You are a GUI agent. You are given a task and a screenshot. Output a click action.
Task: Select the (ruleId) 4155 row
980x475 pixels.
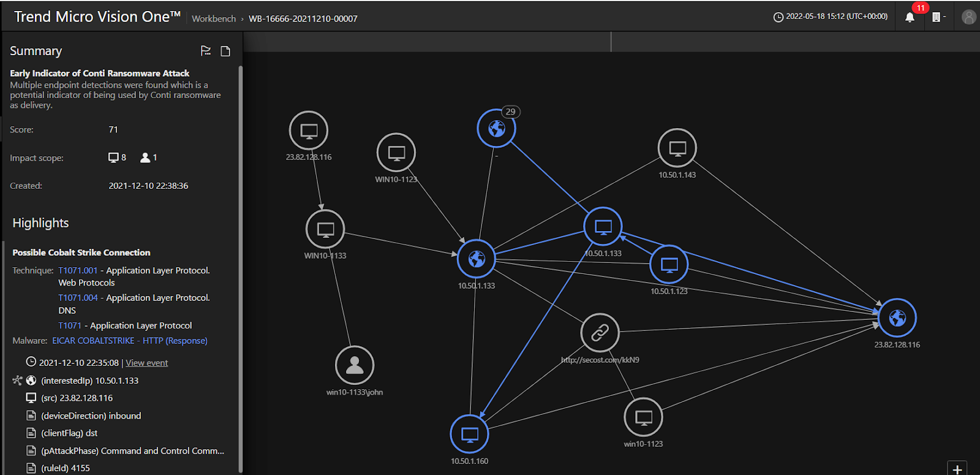(65, 468)
